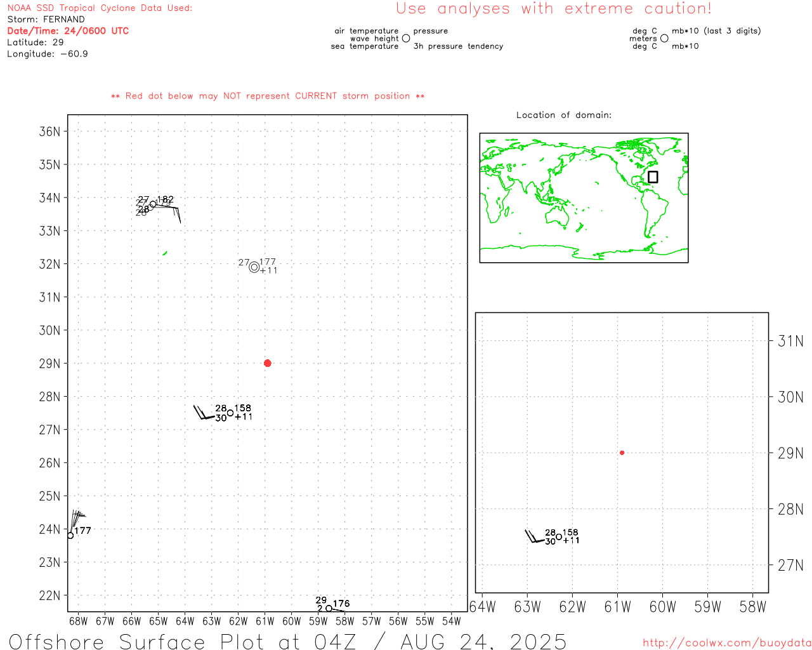Viewport: 812px width, 650px height.
Task: Click the 'Offshore Surface Plot at 04Z' title
Action: [x=183, y=641]
